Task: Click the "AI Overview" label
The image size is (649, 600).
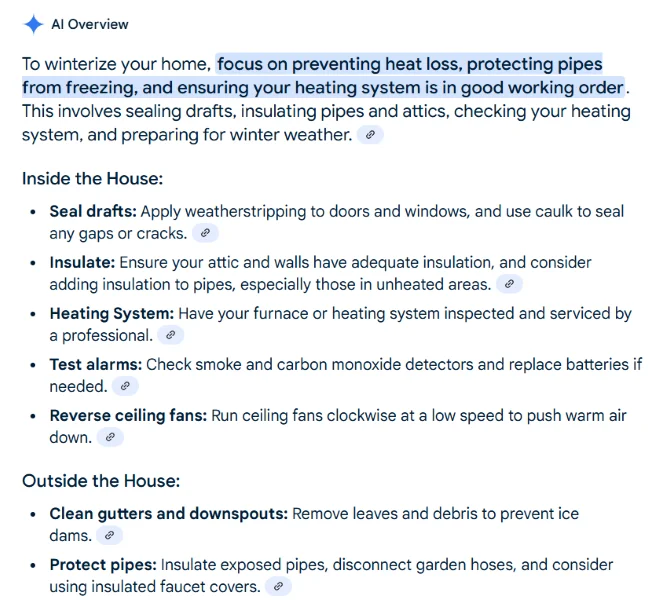Action: pos(89,24)
